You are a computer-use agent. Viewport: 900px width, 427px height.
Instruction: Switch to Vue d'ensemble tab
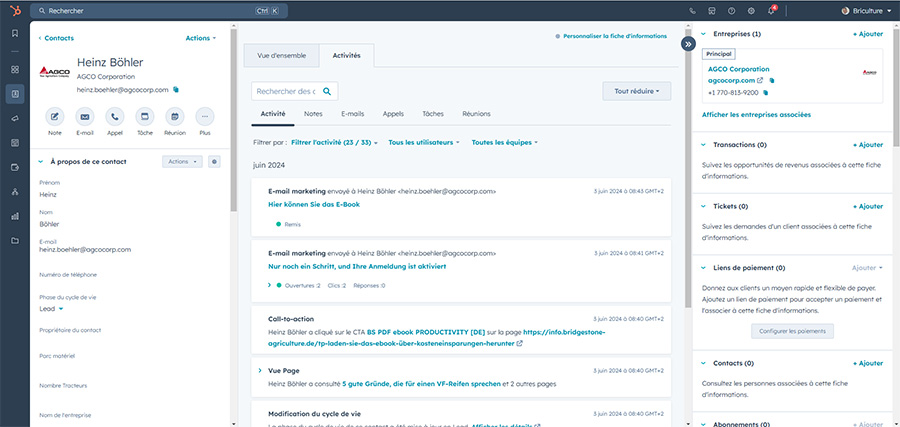[281, 56]
